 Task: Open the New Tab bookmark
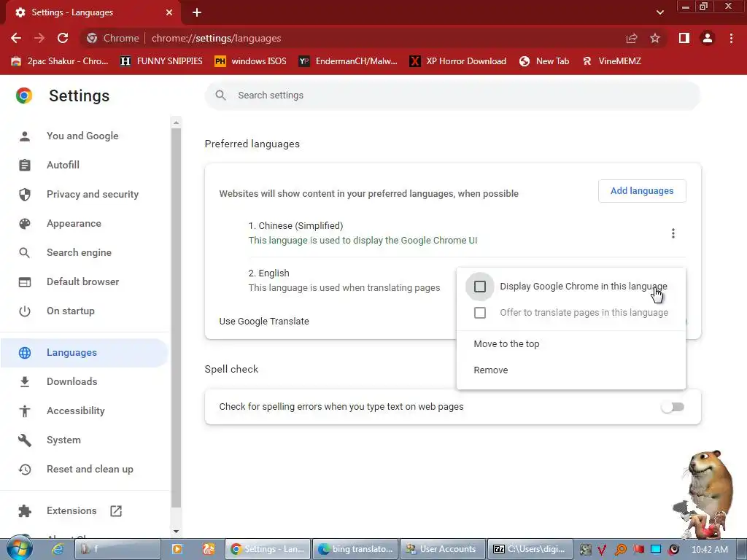coord(544,61)
